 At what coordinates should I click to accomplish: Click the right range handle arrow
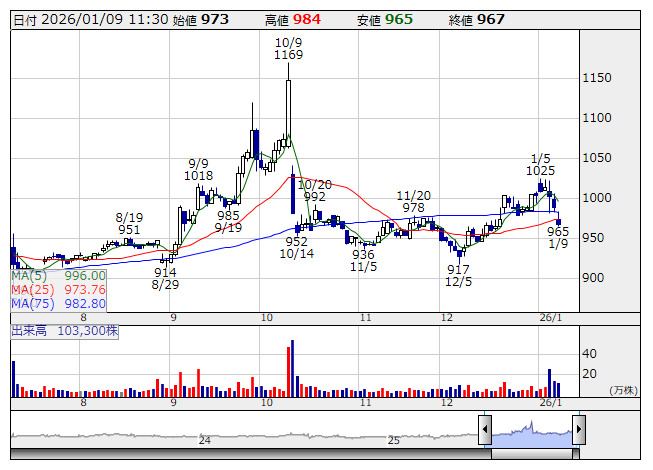[579, 429]
